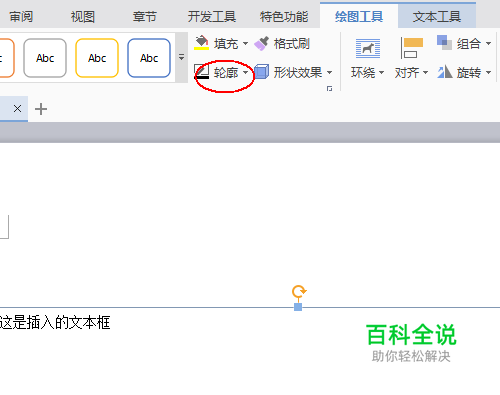Click the text box rotation handle

[299, 291]
